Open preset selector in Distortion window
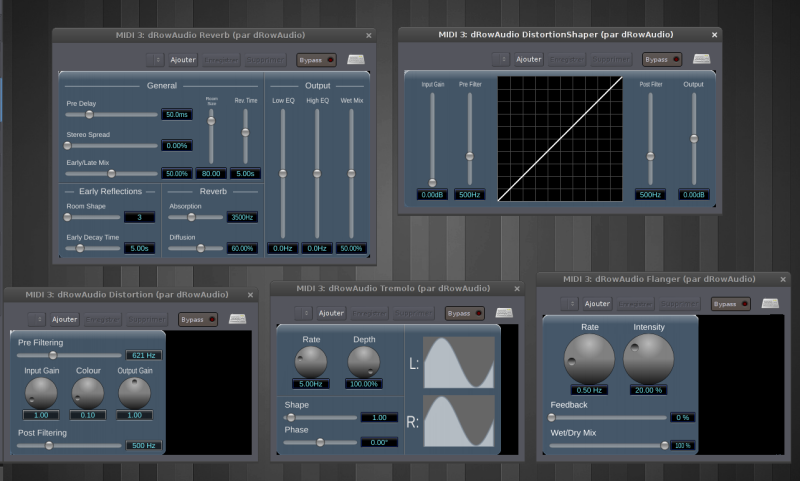Image resolution: width=800 pixels, height=481 pixels. click(x=37, y=319)
